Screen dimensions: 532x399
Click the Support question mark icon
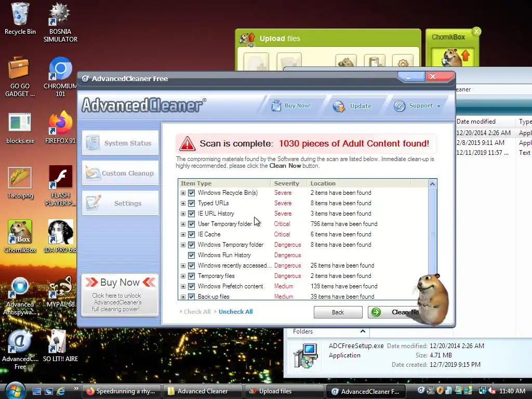[x=400, y=106]
